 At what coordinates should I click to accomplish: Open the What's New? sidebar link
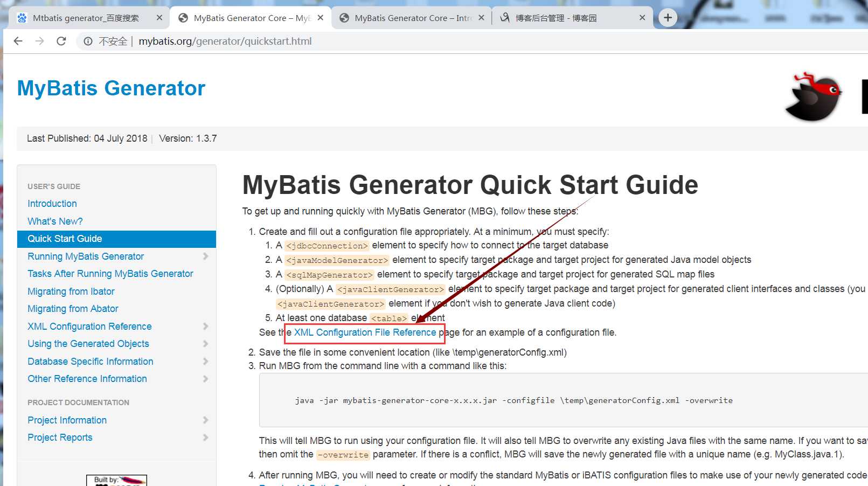55,221
